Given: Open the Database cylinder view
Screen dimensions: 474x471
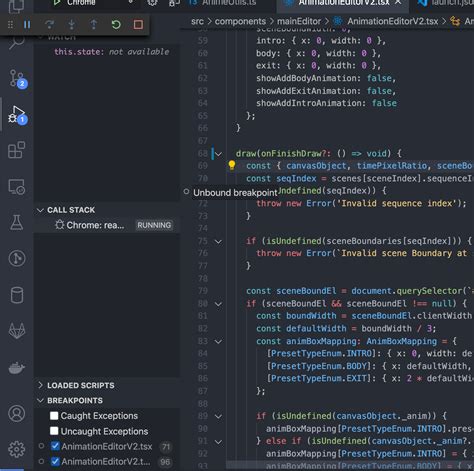Looking at the screenshot, I should (17, 295).
